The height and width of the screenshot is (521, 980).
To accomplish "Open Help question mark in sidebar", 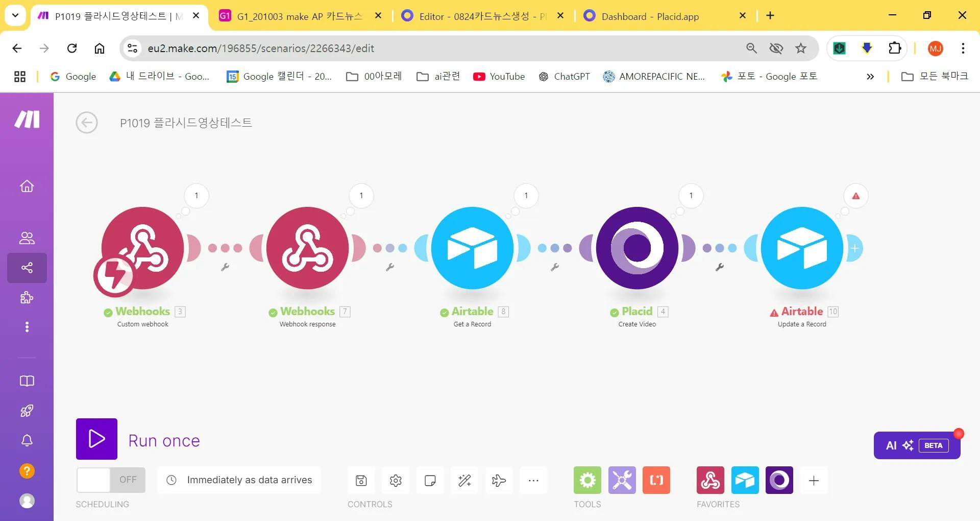I will pos(27,470).
